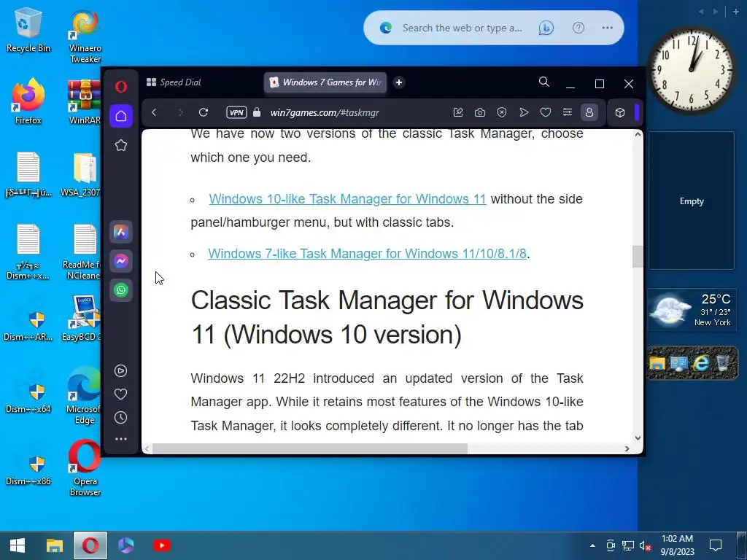The width and height of the screenshot is (747, 560).
Task: Click YouTube icon on taskbar
Action: (162, 545)
